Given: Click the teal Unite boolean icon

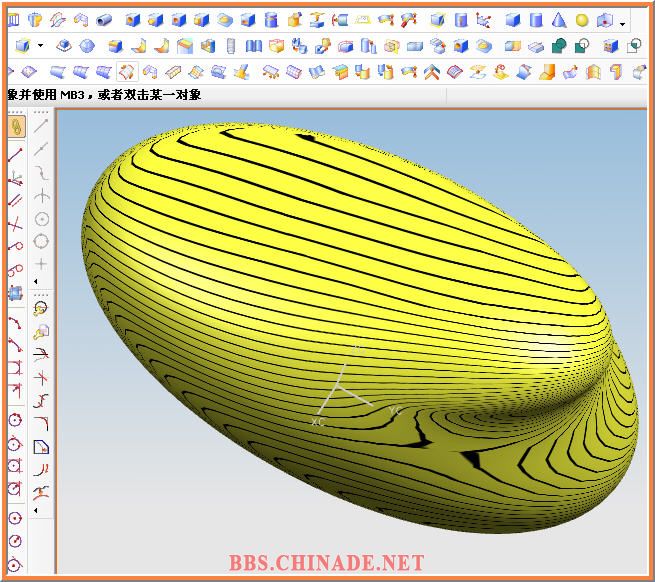Looking at the screenshot, I should coord(560,45).
